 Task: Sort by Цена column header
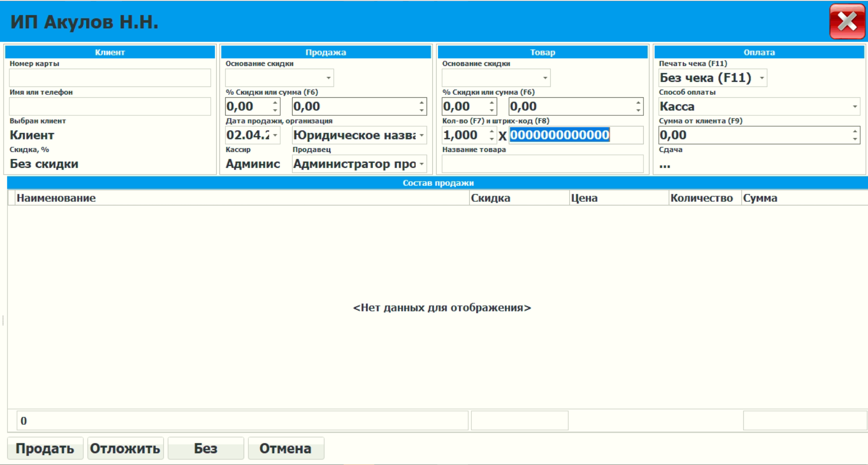point(619,198)
